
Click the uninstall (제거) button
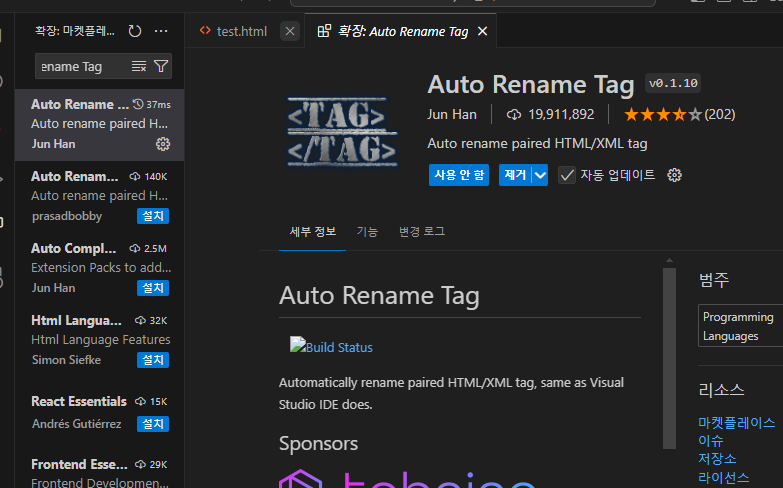click(515, 175)
